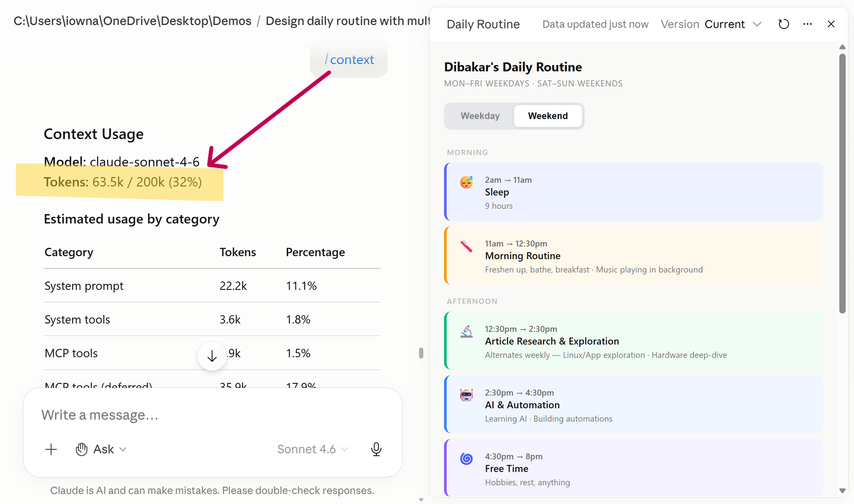Click the folder path C:\Users\iowna\OneDrive\Desktop\Demos
This screenshot has width=854, height=504.
tap(132, 21)
